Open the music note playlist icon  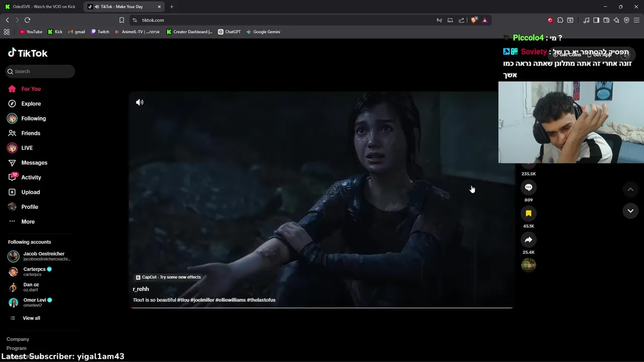coord(586,20)
